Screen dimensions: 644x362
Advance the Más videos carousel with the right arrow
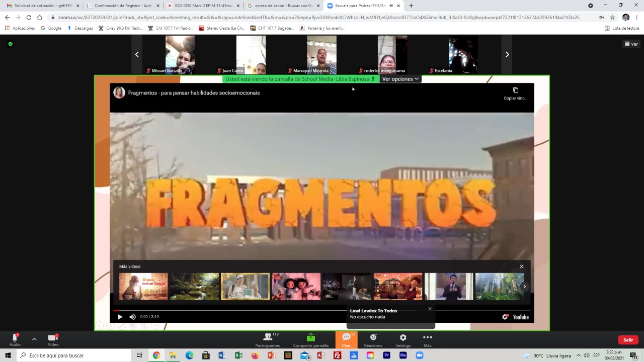tap(524, 287)
